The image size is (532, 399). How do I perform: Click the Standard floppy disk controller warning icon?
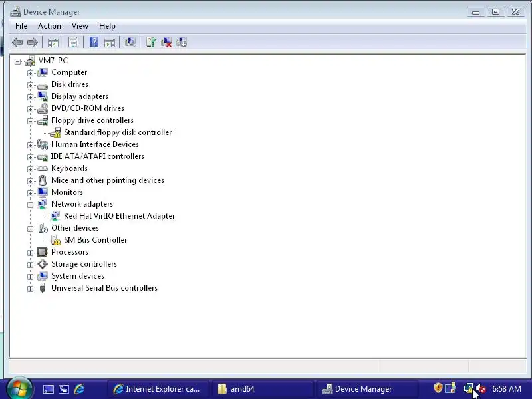click(55, 132)
